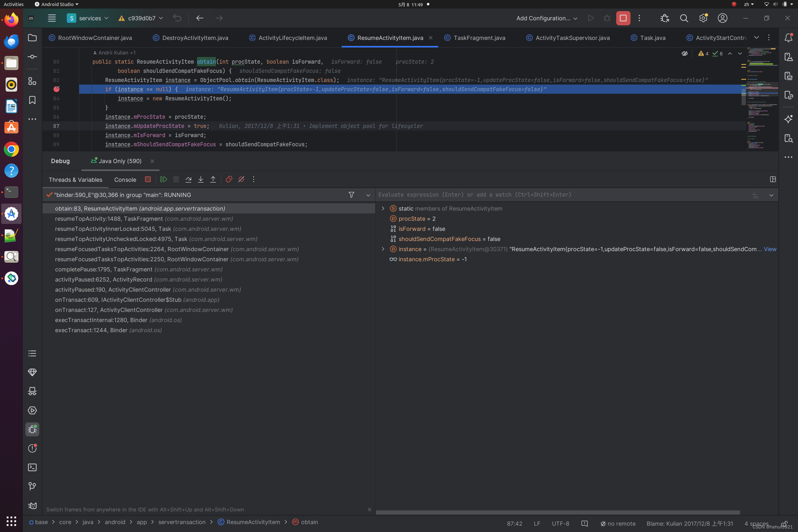
Task: Expand static members of ResumeActivityItem
Action: pyautogui.click(x=383, y=208)
